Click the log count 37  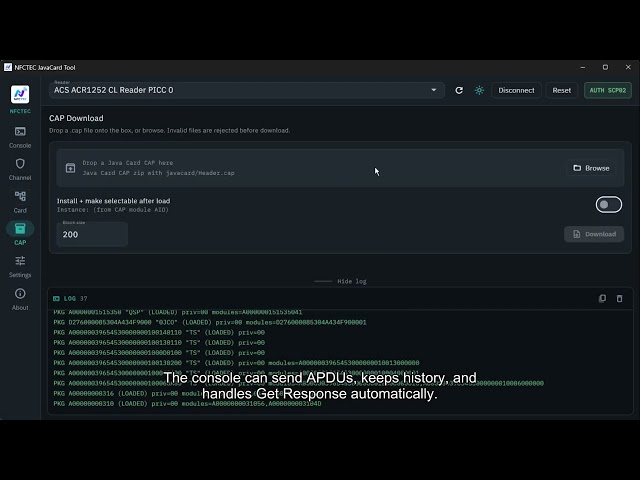pos(84,299)
